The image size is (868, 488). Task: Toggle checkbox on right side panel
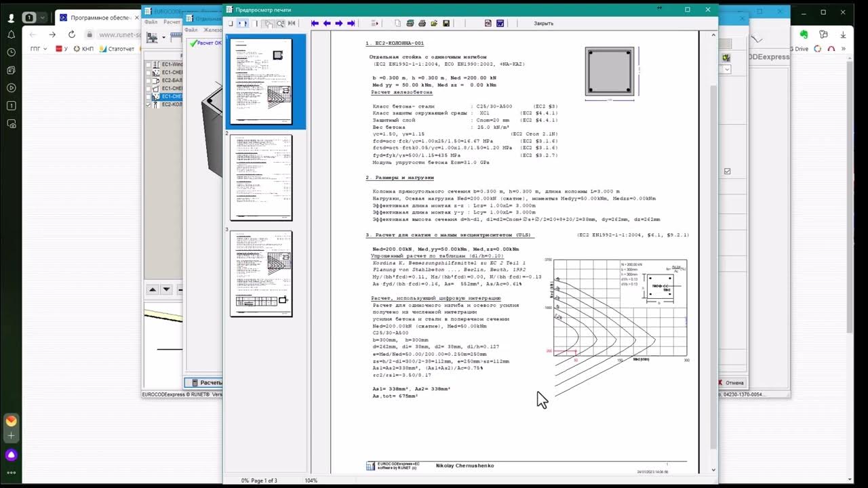(727, 171)
